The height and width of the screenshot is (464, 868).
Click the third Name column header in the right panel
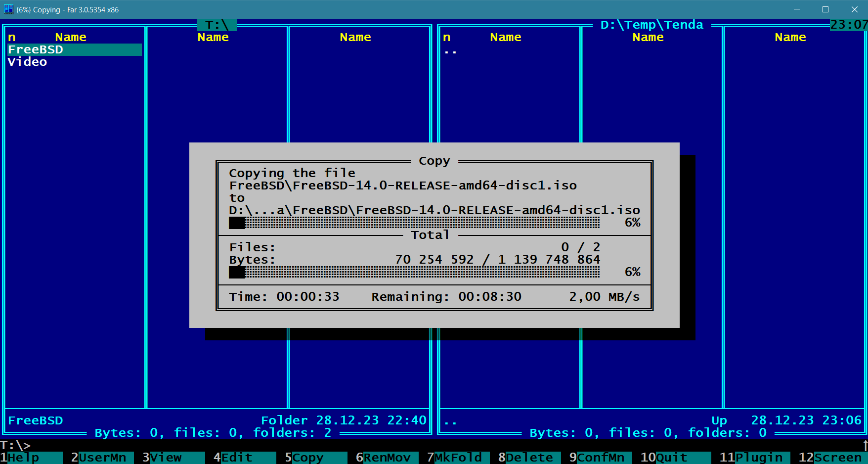790,37
